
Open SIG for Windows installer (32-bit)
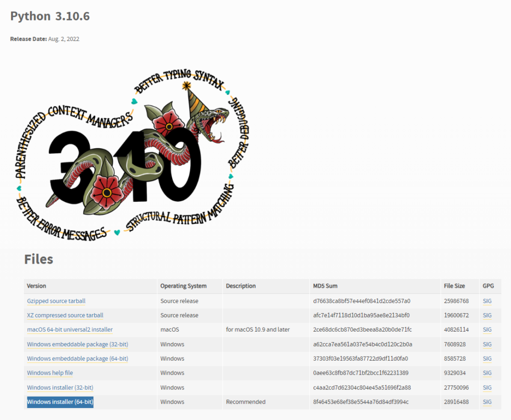pos(487,388)
